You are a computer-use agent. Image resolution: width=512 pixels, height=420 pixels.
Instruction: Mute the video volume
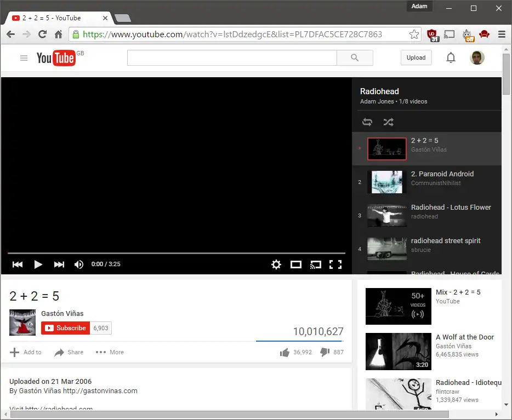click(79, 264)
